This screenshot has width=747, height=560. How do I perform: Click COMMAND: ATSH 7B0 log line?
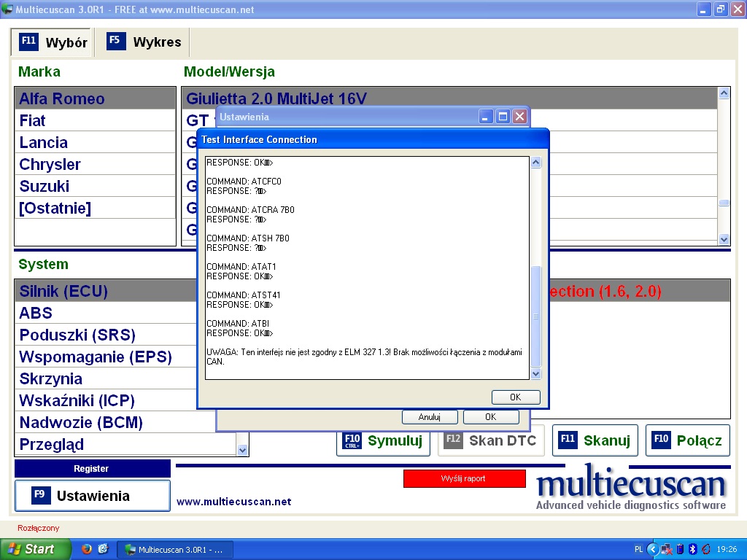tap(248, 238)
